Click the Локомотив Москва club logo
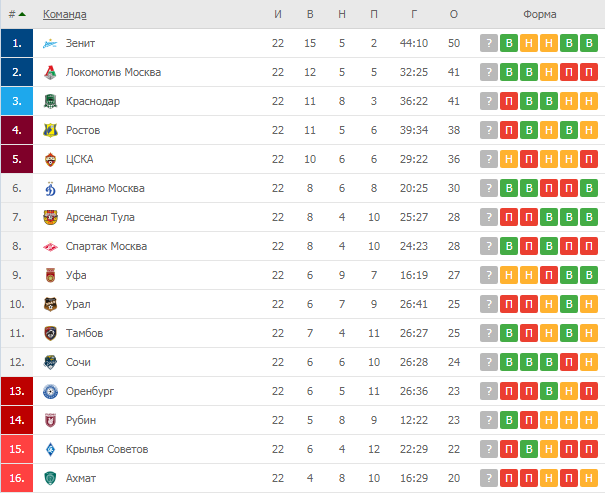Image resolution: width=605 pixels, height=493 pixels. [50, 72]
